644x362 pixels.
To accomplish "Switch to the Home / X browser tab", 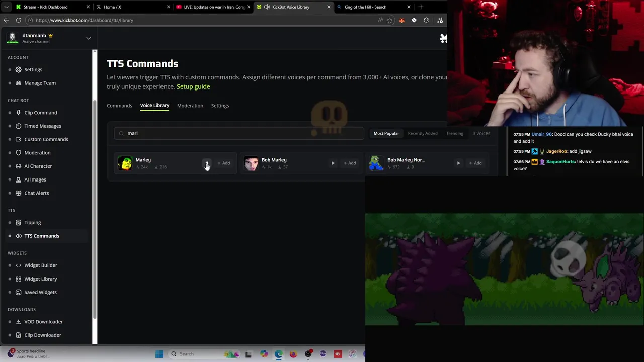I will (133, 7).
